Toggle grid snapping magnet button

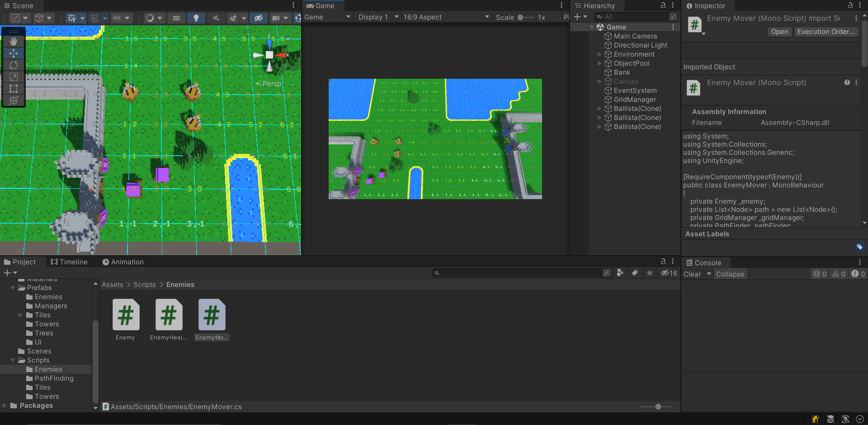pos(94,18)
